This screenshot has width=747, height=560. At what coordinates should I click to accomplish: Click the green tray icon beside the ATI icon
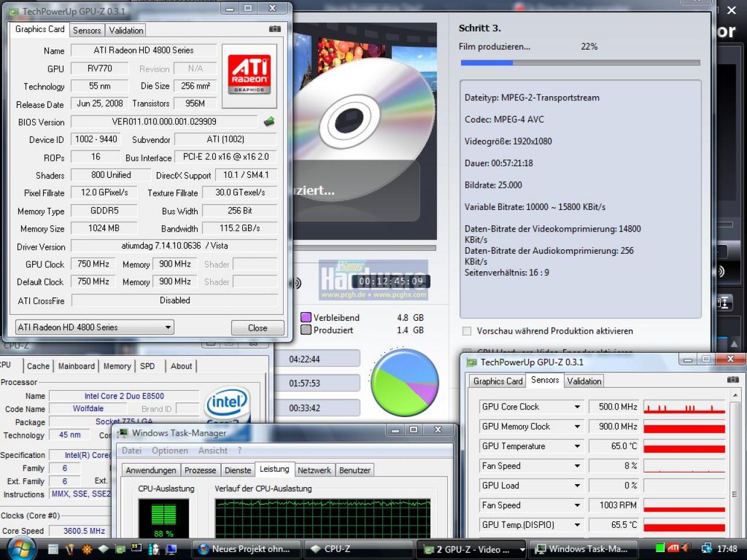pyautogui.click(x=660, y=548)
